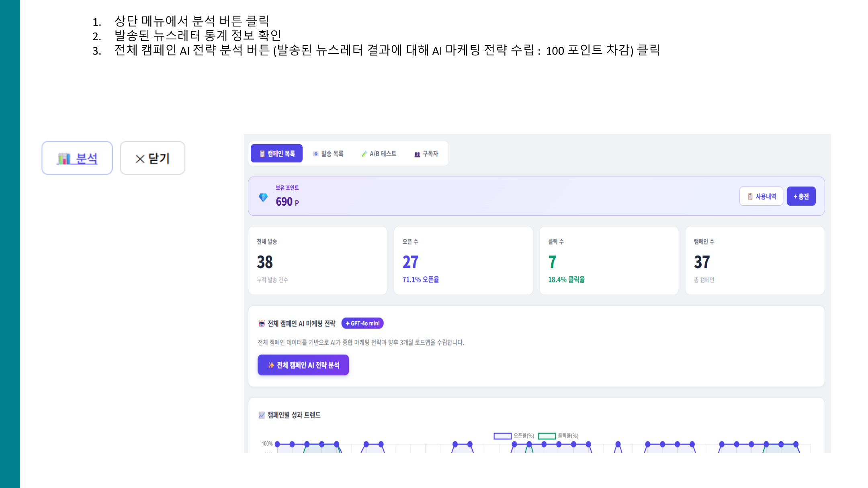Switch to the A/B 테스트 tab
The height and width of the screenshot is (488, 868).
(x=379, y=154)
